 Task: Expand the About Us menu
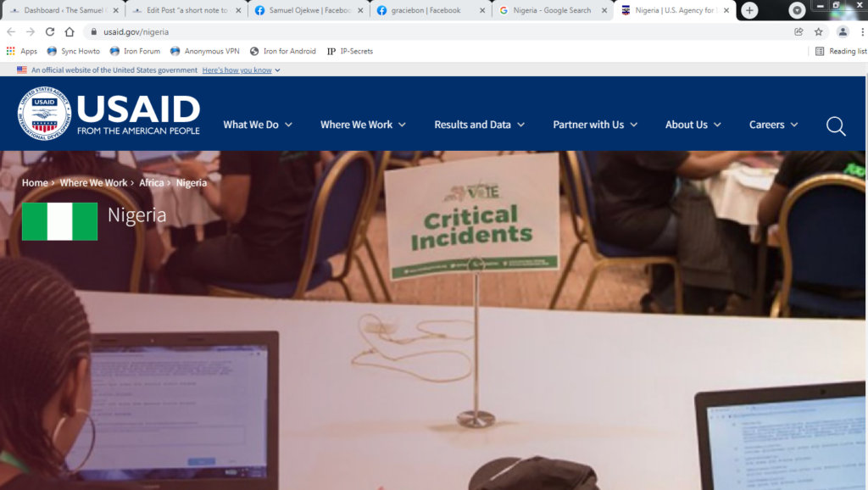[693, 125]
